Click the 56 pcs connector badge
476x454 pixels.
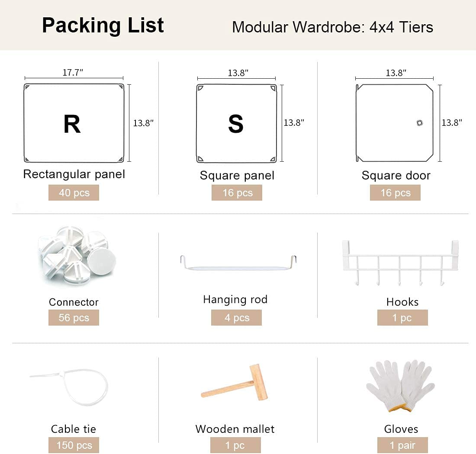(x=74, y=318)
